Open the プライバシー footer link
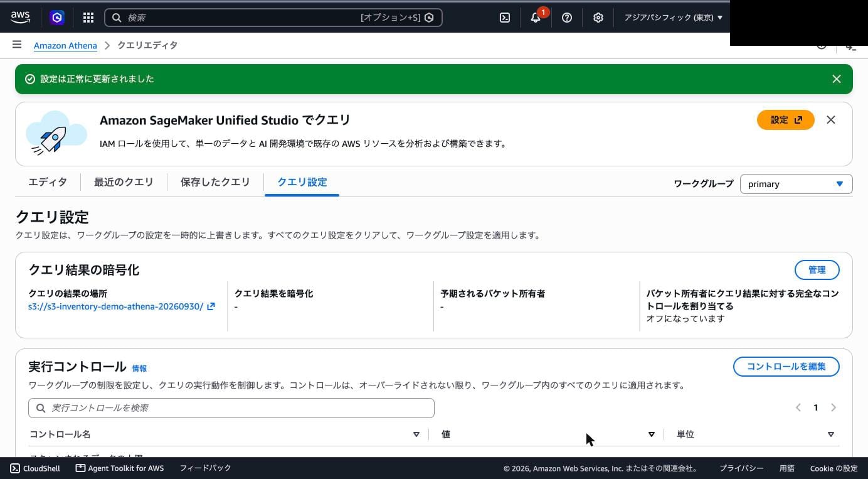 [x=741, y=468]
